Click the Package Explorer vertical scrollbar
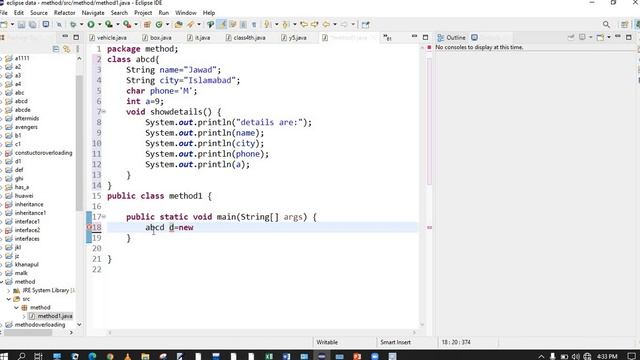Viewport: 640px width, 360px height. coord(79,143)
